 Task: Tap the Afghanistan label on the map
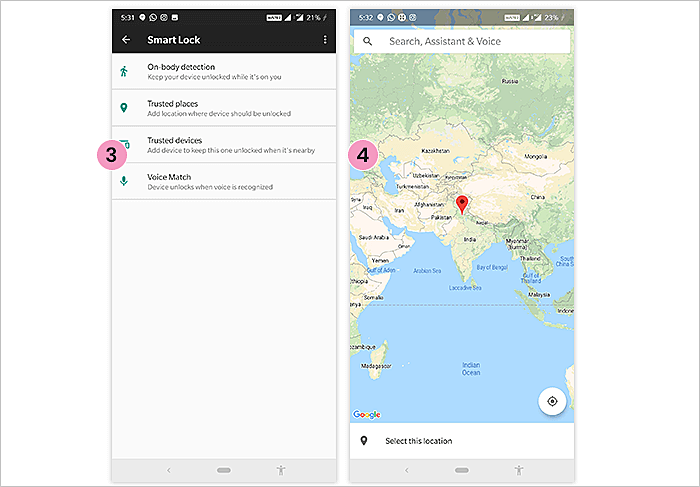[429, 204]
